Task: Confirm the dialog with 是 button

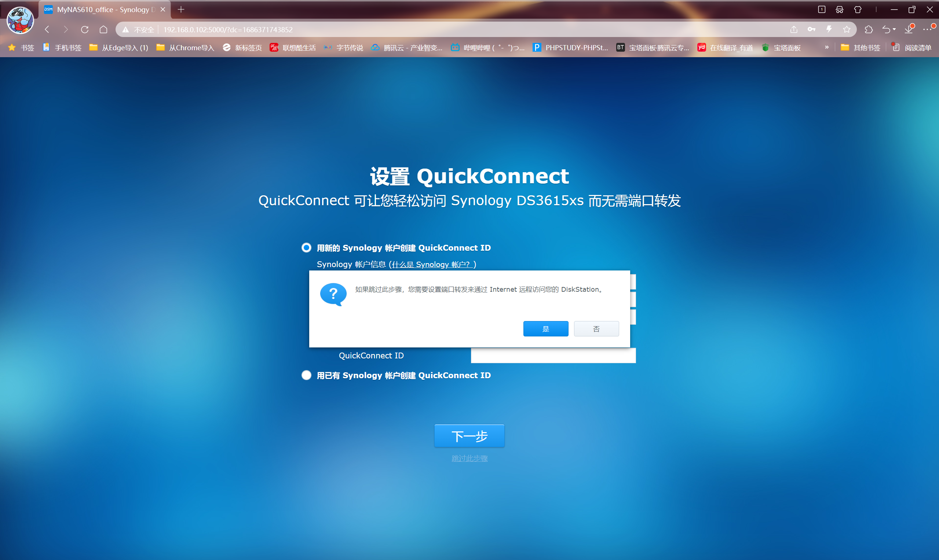Action: tap(545, 329)
